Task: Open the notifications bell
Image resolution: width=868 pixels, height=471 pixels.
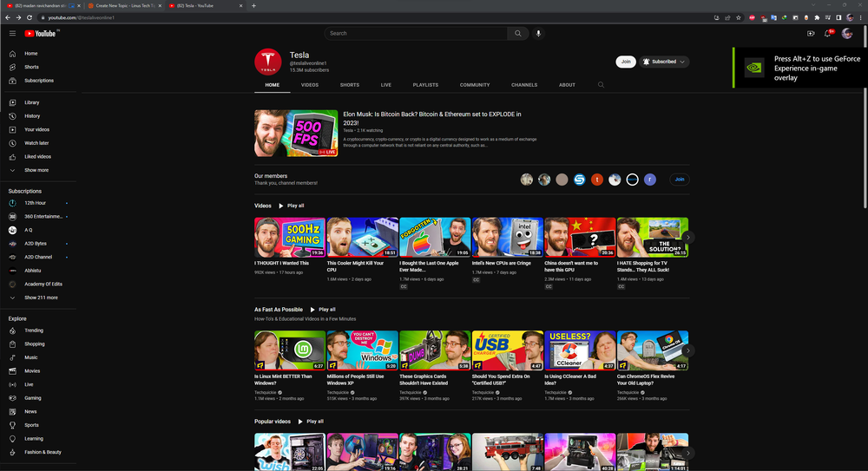Action: pos(828,33)
